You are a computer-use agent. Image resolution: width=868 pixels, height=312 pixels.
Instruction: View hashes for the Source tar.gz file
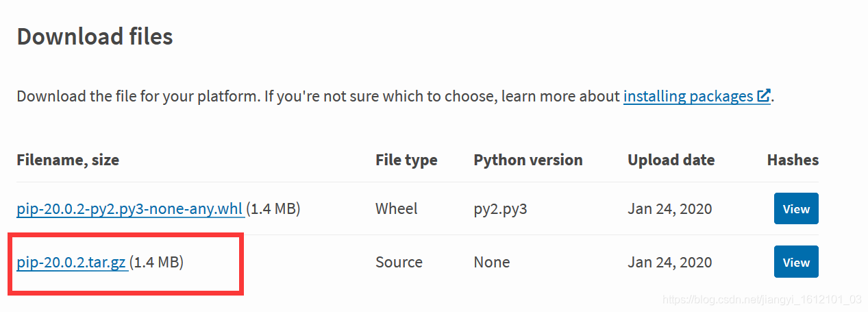796,263
